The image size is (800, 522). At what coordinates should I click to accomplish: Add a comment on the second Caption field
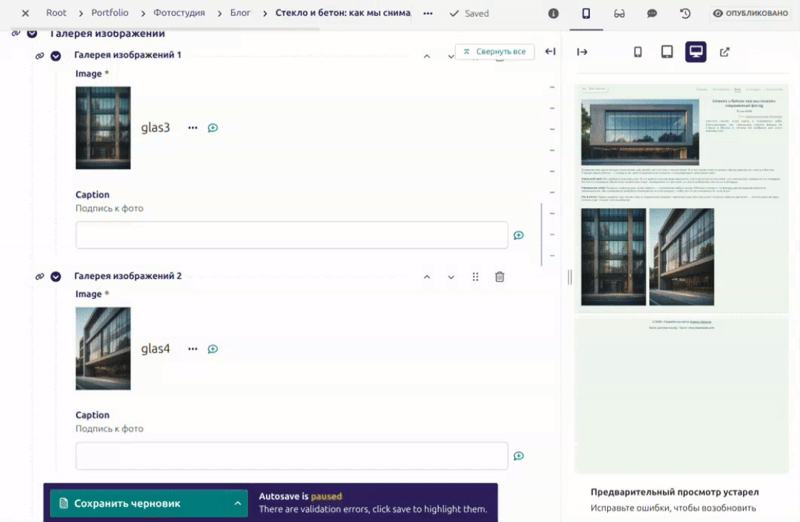click(518, 456)
